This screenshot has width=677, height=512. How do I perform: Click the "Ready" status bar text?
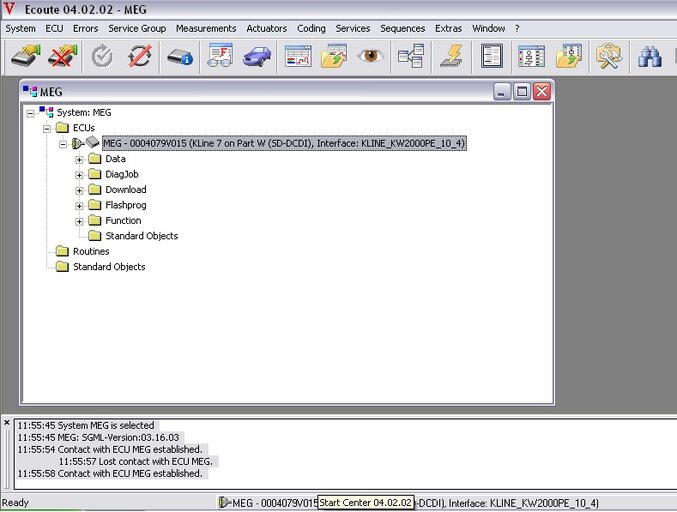point(15,503)
